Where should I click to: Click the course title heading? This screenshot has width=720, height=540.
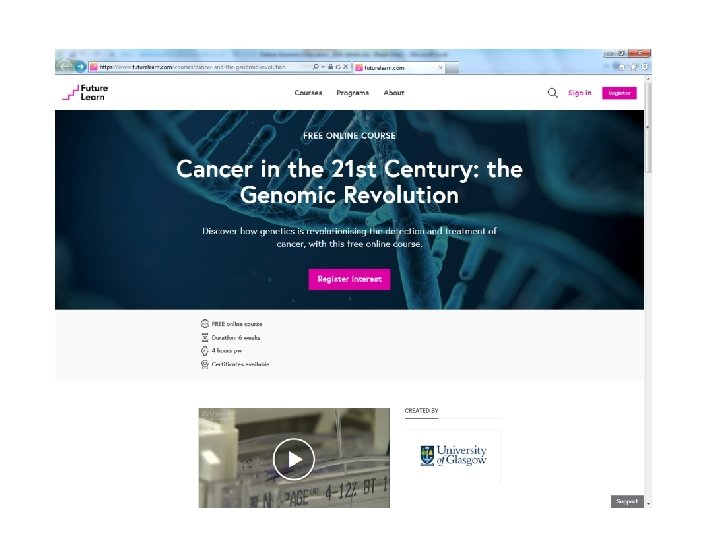[349, 182]
